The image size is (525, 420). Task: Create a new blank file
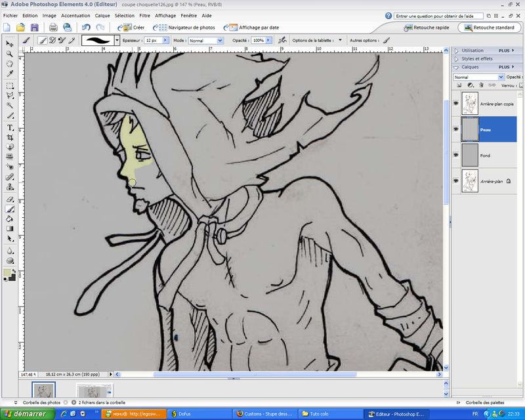pyautogui.click(x=7, y=28)
